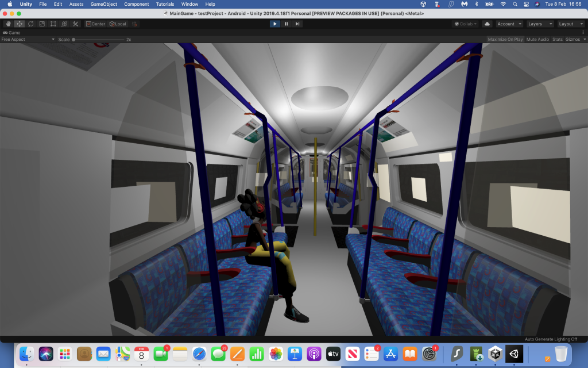588x368 pixels.
Task: Click the Play button
Action: (x=275, y=24)
